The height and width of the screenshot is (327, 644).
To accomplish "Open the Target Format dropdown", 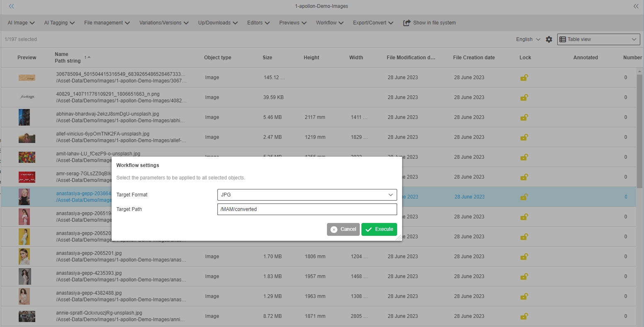I will tap(307, 195).
